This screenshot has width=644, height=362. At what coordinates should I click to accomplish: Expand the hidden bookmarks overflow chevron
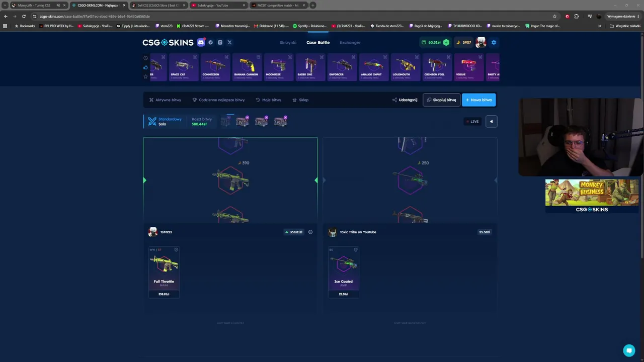coord(599,26)
